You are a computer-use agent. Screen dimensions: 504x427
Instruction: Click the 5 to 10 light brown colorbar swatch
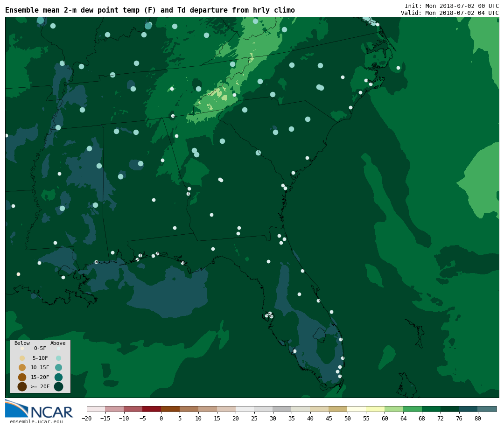click(189, 409)
